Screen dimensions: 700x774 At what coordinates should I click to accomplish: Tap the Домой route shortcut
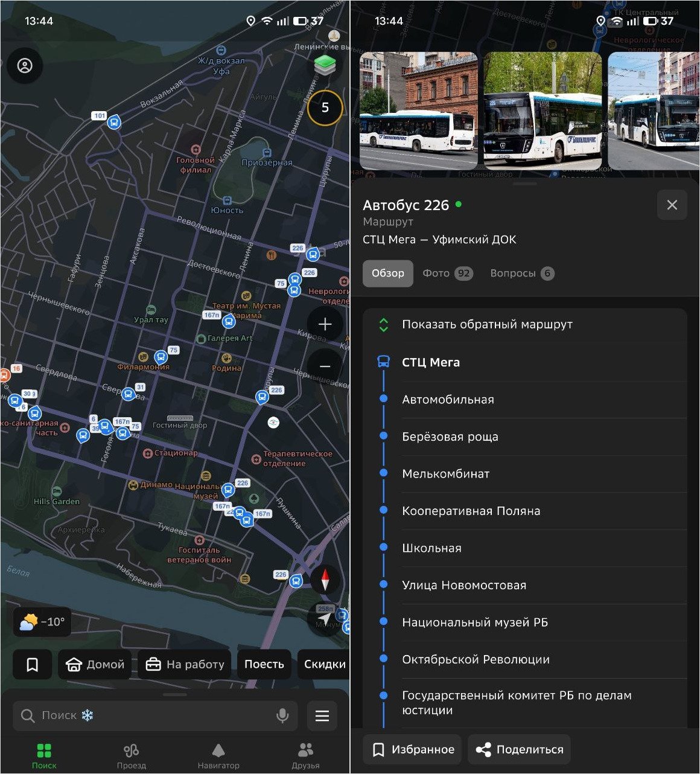[95, 665]
